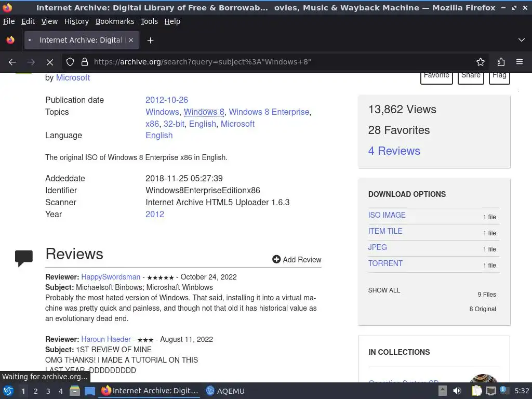
Task: Click the show desktop taskbar icon
Action: (x=89, y=391)
